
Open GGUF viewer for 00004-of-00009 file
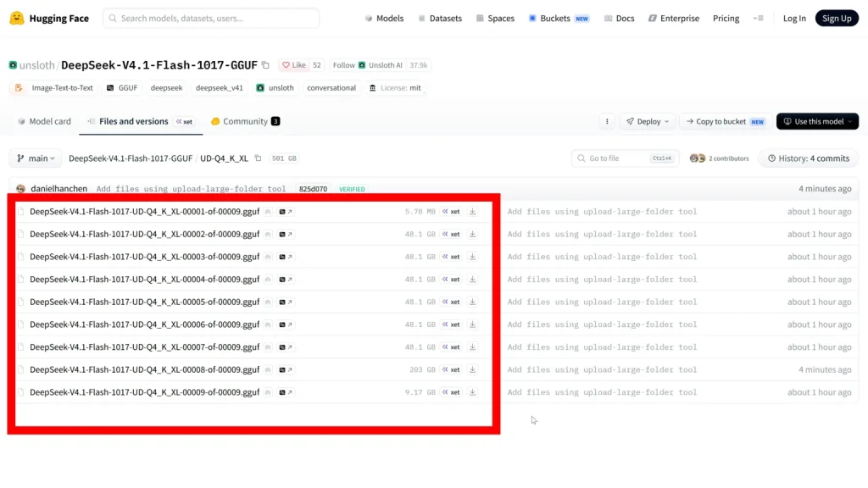pos(286,280)
